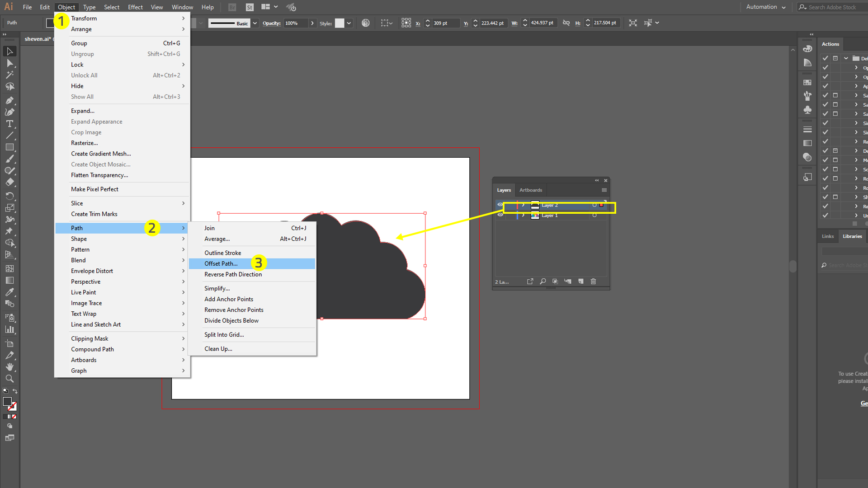Select the Paintbrush tool
The width and height of the screenshot is (868, 488).
(9, 159)
